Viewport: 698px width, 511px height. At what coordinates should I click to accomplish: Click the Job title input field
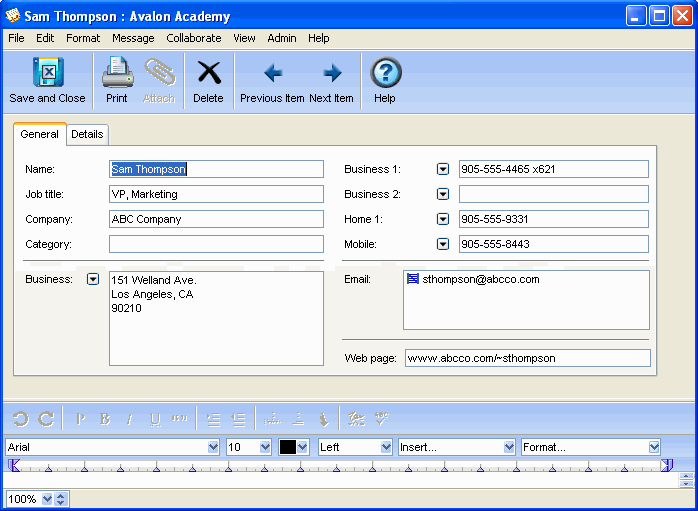click(216, 194)
